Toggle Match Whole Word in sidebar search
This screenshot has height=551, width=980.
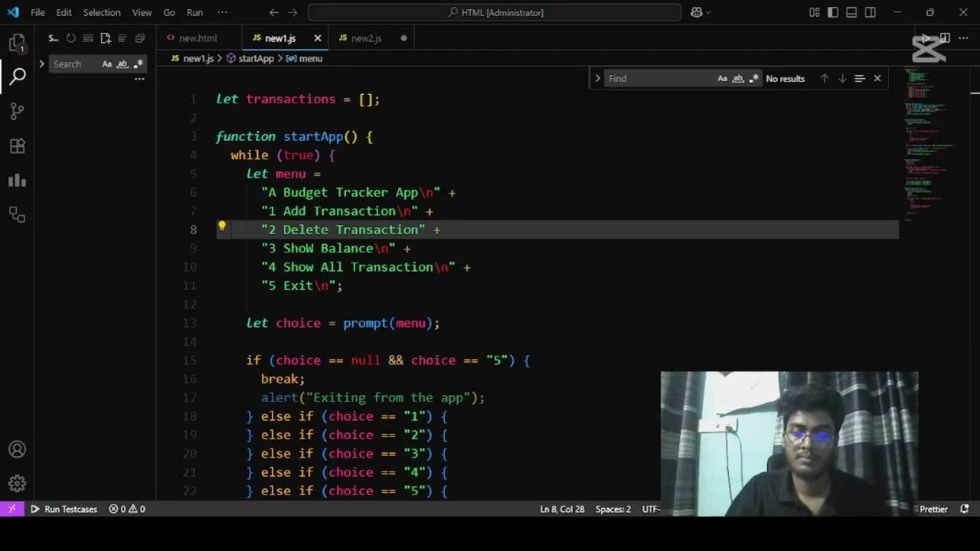(x=122, y=64)
